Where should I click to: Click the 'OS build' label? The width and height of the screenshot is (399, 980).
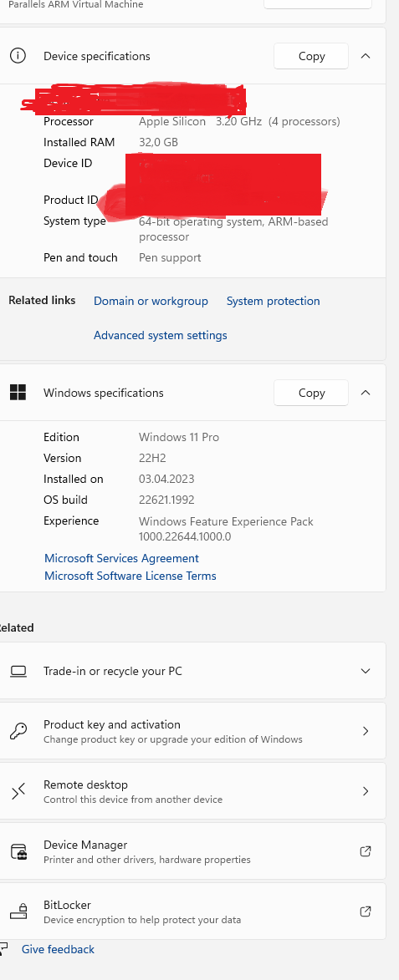click(x=66, y=500)
